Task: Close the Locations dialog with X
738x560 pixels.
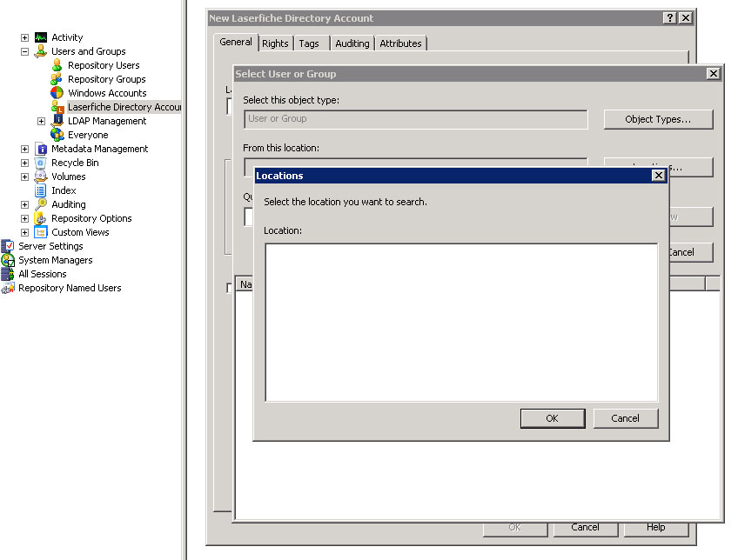Action: click(659, 176)
